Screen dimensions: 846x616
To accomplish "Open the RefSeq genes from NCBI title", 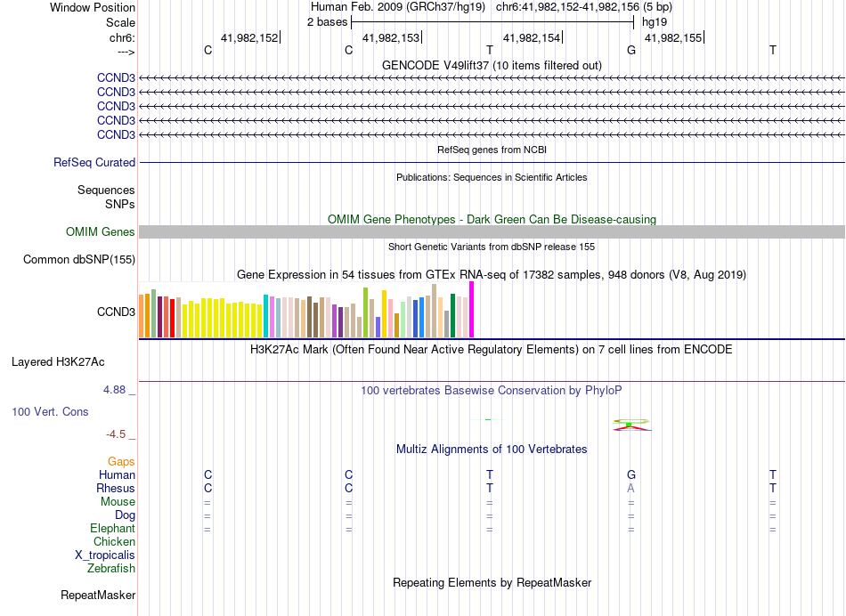I will (492, 150).
